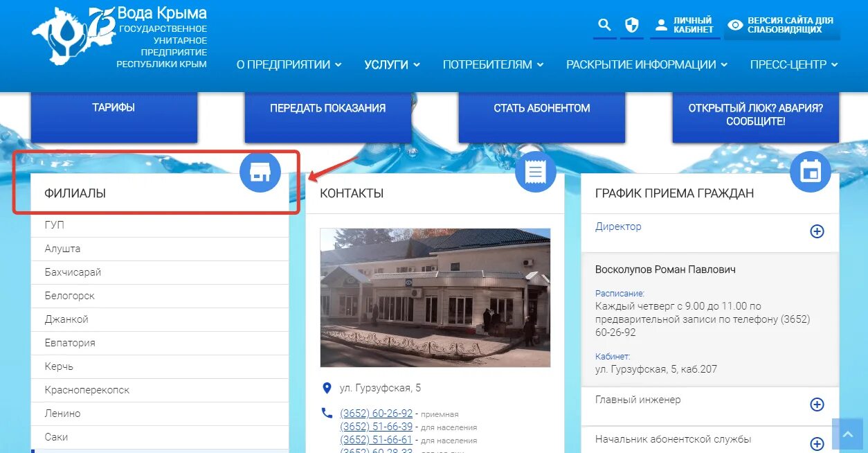
Task: Click the Вода Крыма logo
Action: (x=119, y=38)
